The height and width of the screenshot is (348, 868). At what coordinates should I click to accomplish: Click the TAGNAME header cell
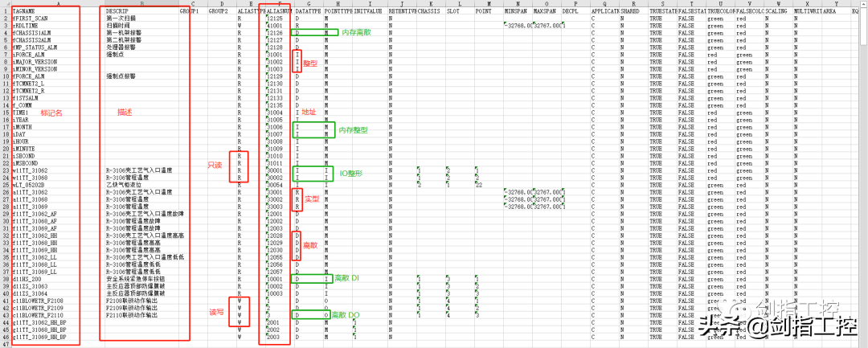point(24,11)
